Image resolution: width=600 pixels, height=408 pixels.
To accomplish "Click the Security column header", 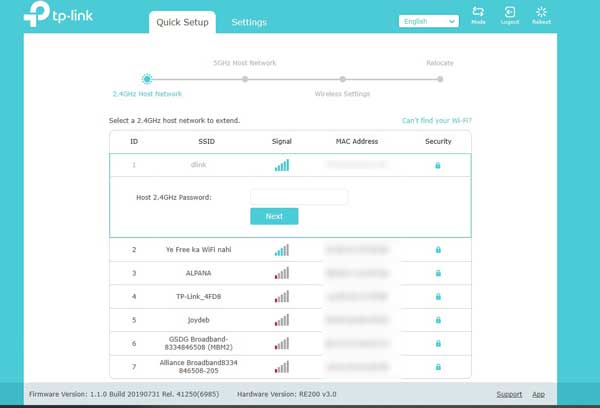I will click(x=438, y=142).
